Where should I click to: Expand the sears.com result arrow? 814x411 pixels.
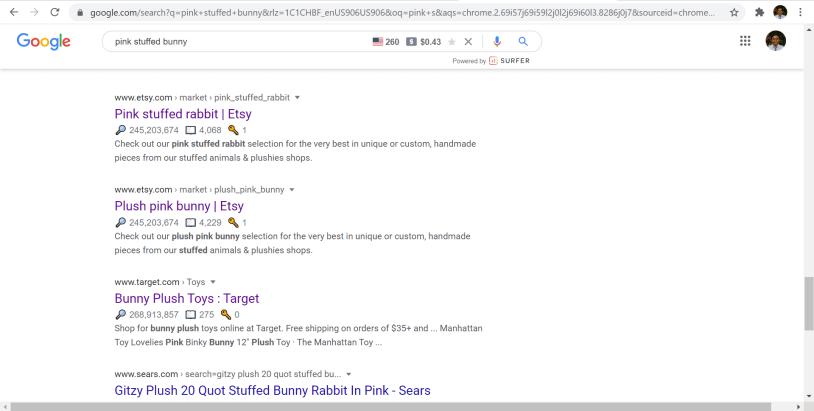(x=349, y=374)
